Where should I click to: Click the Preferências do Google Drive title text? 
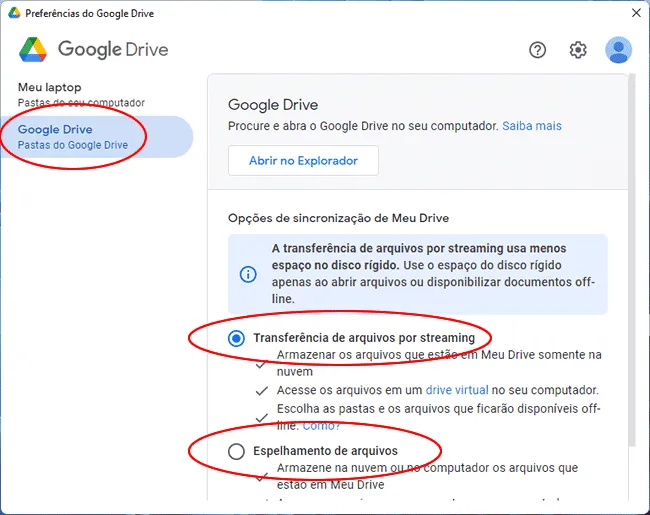click(x=90, y=13)
